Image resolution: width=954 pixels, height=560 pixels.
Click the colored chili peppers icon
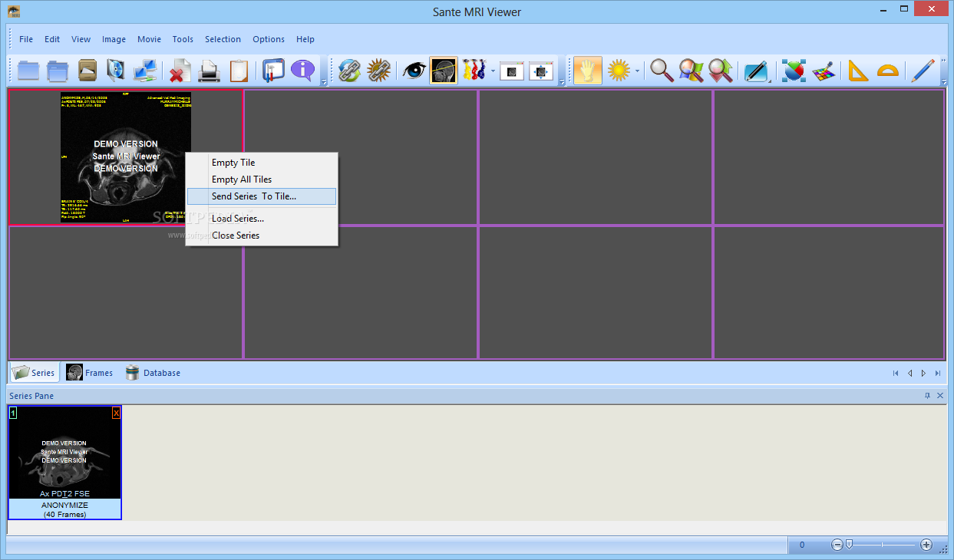point(474,71)
